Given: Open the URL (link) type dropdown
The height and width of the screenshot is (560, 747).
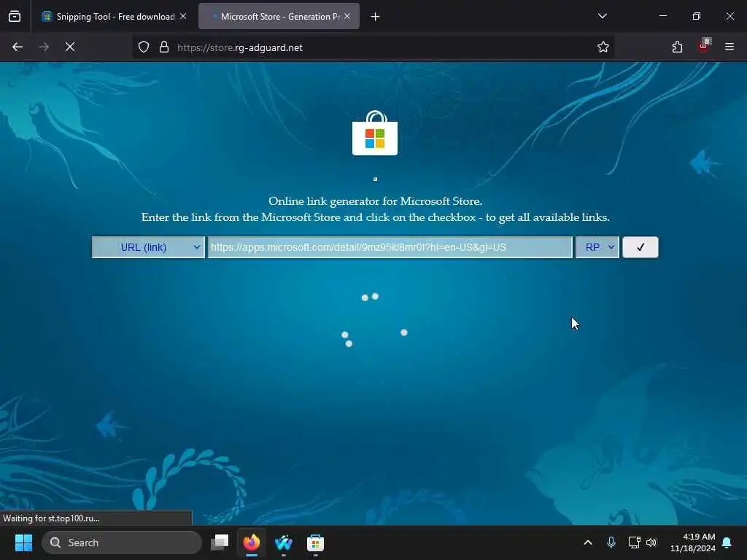Looking at the screenshot, I should (x=148, y=247).
